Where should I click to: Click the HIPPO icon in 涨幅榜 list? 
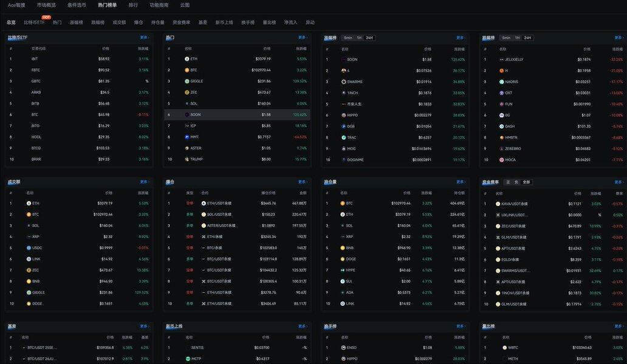point(343,115)
